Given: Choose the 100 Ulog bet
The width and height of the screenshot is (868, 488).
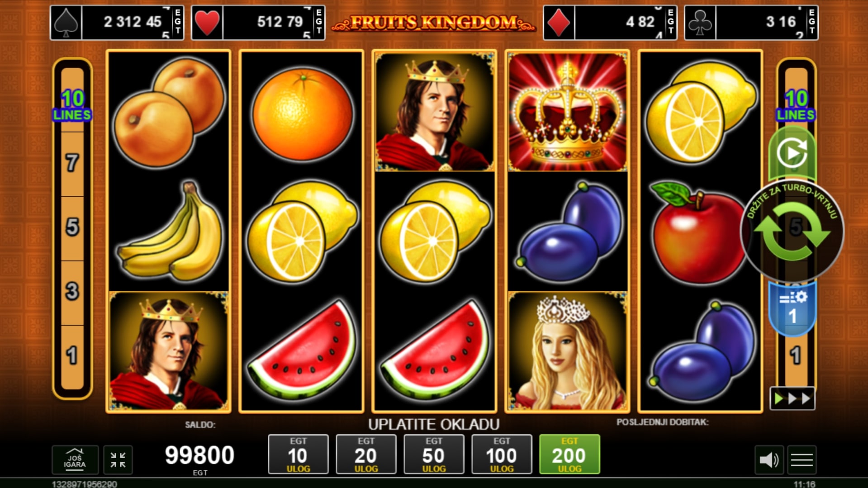Looking at the screenshot, I should 502,454.
